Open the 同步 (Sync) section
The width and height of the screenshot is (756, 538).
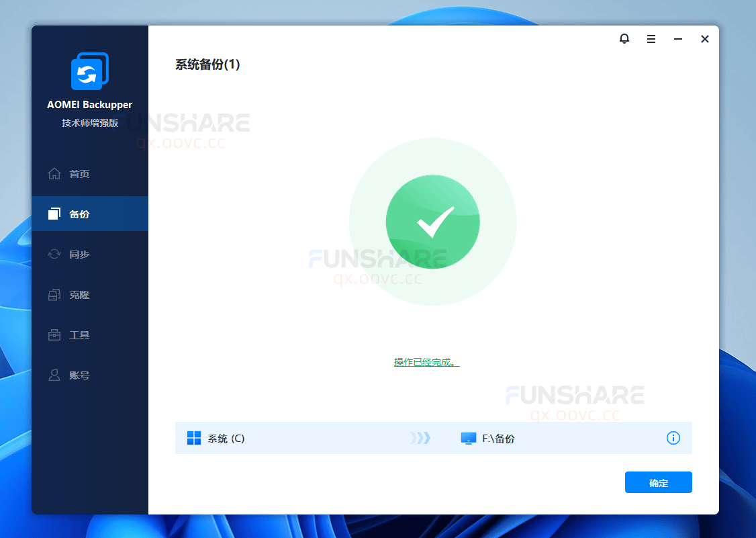(77, 254)
